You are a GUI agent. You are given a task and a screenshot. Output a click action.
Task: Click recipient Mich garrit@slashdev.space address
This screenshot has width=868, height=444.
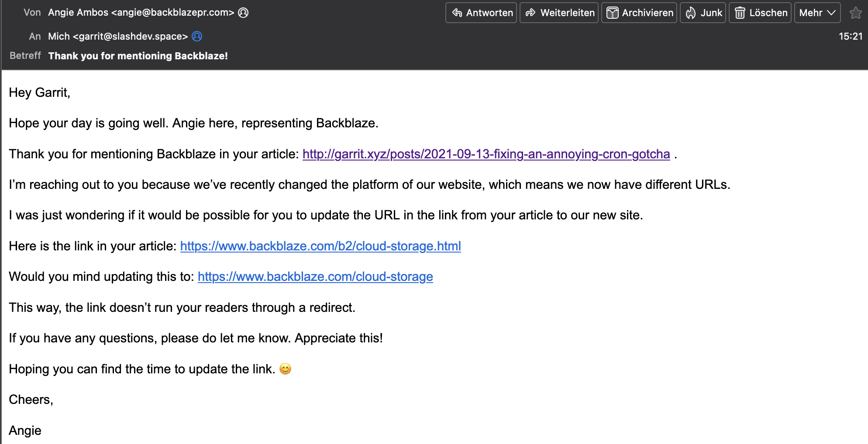(x=117, y=36)
